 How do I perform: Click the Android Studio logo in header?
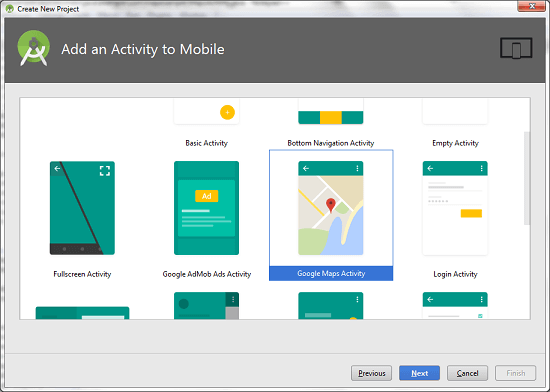[34, 48]
